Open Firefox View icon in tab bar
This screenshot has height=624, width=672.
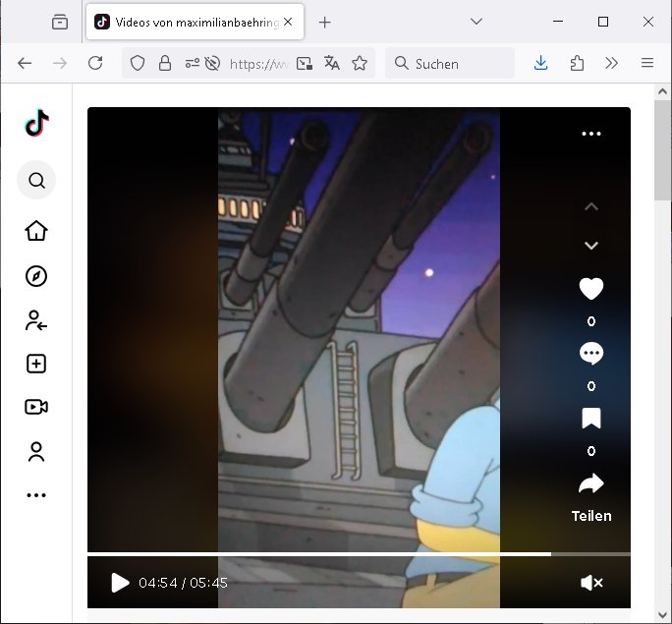(60, 22)
